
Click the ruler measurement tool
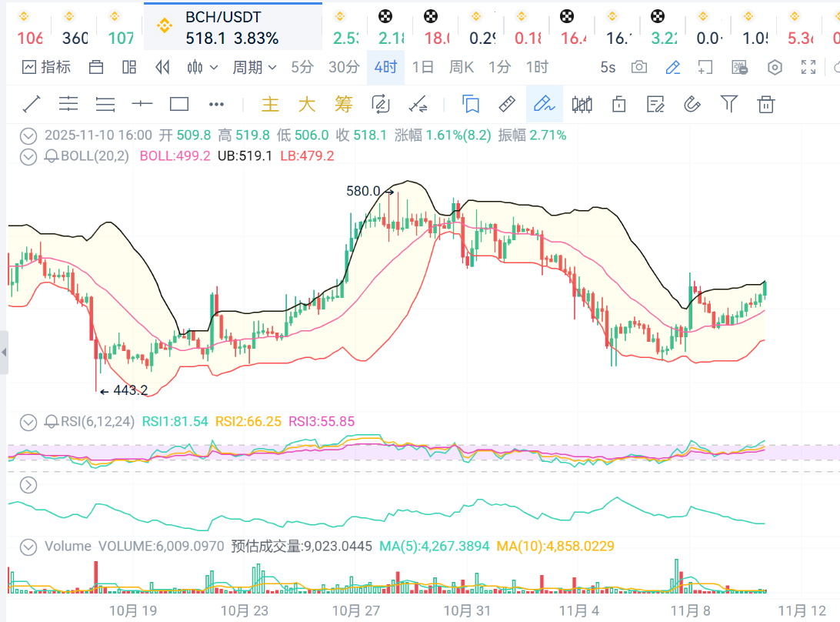507,104
